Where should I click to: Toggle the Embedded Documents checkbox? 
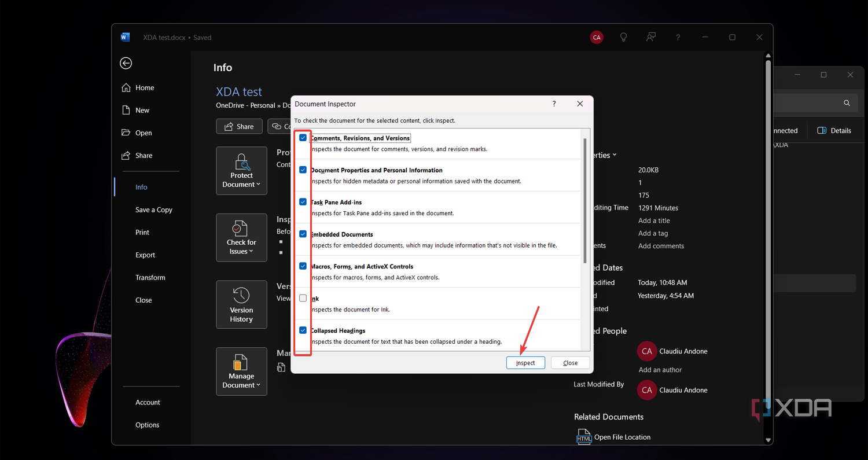pyautogui.click(x=303, y=234)
